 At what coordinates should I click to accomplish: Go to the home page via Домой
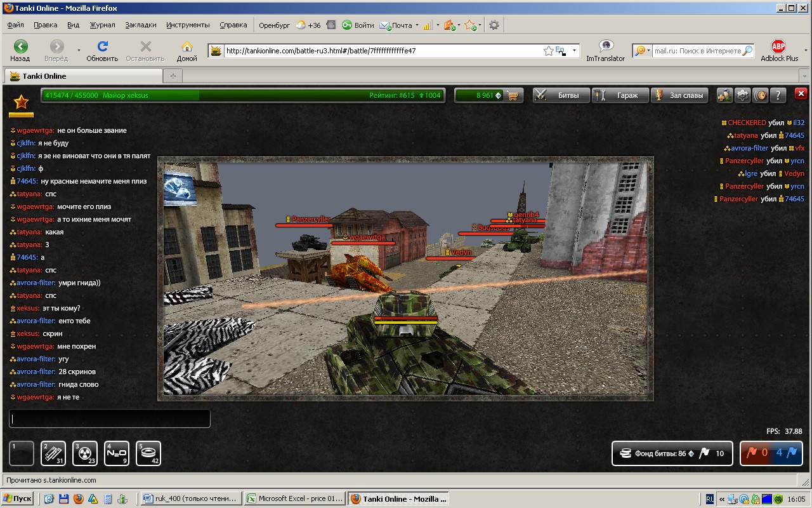click(187, 50)
